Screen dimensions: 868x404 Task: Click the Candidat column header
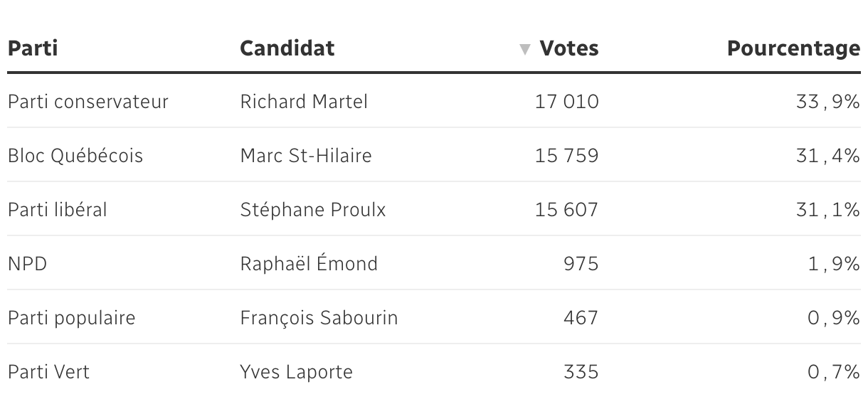[x=287, y=48]
